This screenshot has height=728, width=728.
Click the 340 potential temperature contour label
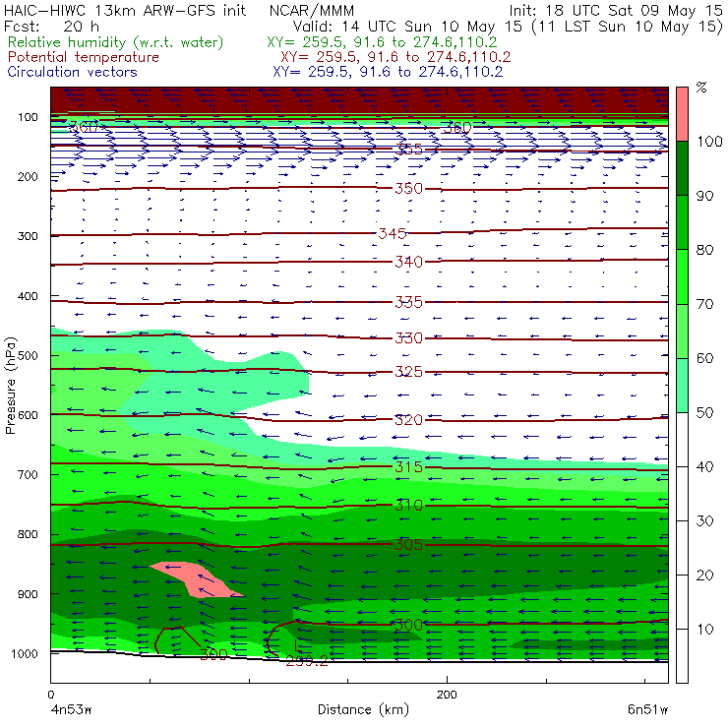[x=408, y=262]
